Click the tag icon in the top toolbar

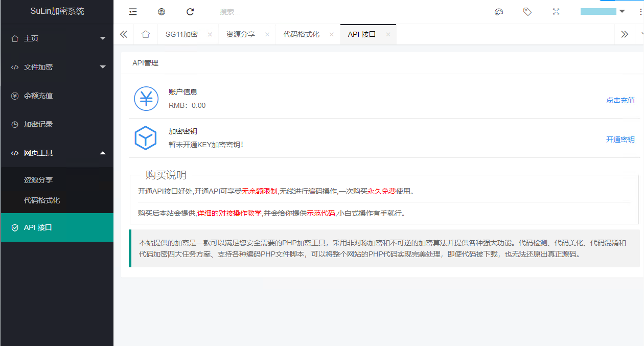(x=527, y=11)
